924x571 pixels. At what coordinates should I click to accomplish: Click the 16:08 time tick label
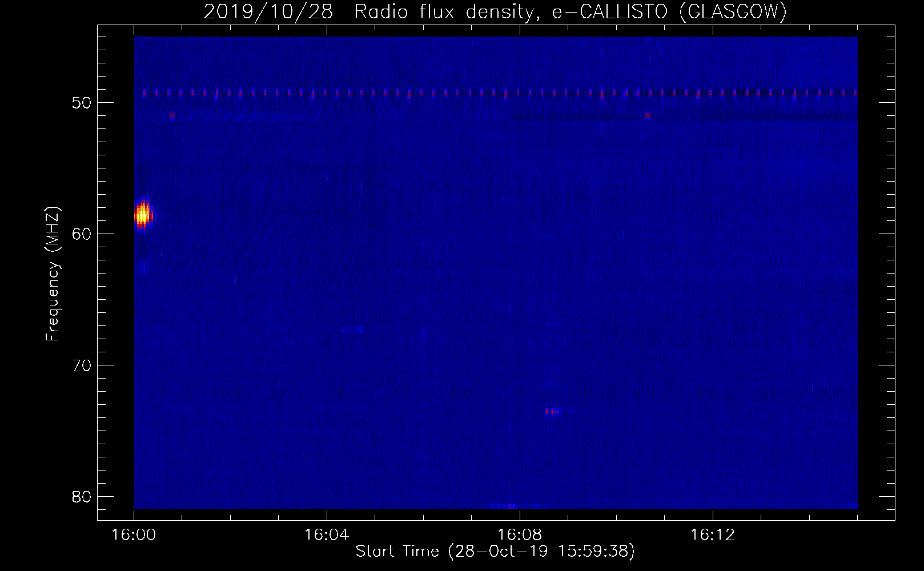pyautogui.click(x=520, y=534)
